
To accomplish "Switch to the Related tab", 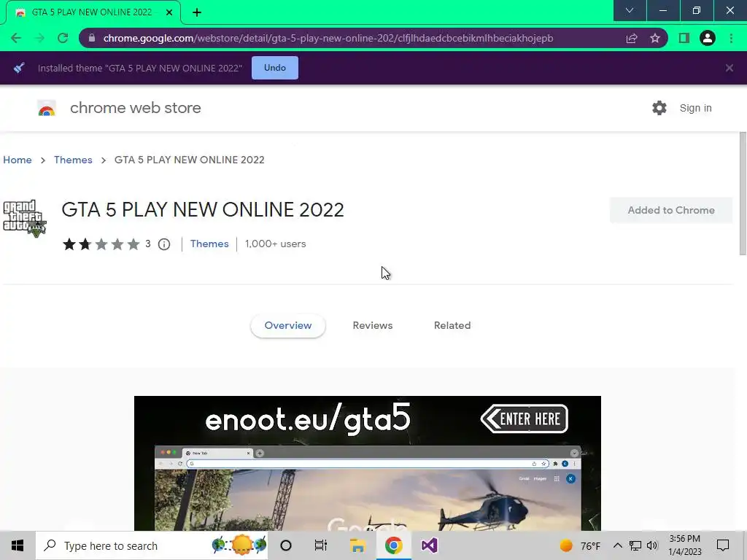I will click(x=452, y=326).
